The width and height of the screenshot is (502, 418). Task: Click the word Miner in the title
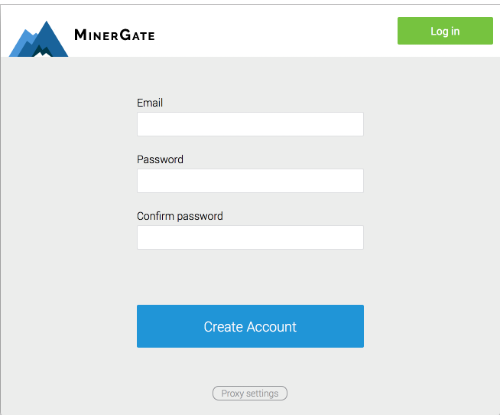96,35
